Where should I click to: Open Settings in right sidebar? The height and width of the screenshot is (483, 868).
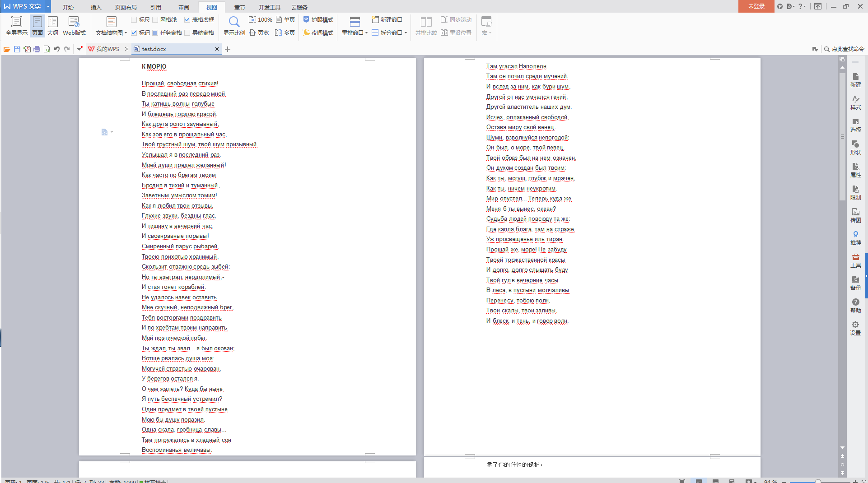855,328
